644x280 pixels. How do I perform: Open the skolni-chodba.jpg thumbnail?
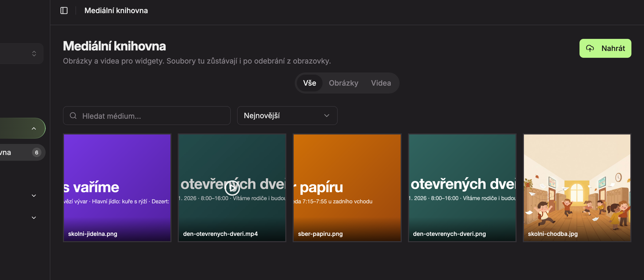tap(577, 188)
